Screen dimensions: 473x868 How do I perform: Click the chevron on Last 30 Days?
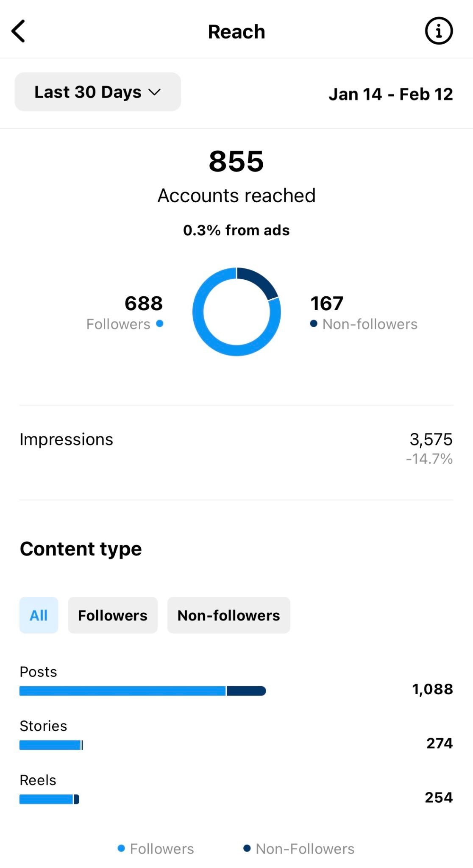click(154, 92)
